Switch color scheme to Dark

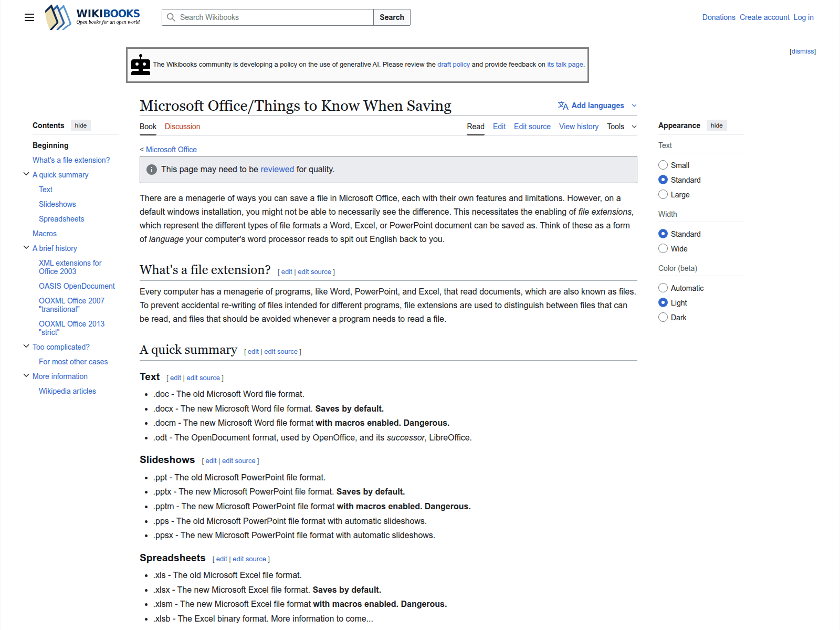[663, 317]
